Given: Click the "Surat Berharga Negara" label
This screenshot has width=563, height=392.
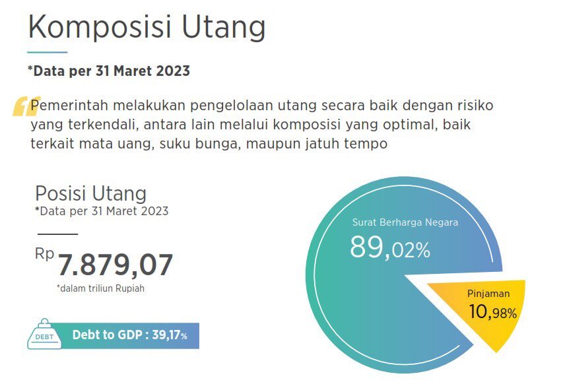Looking at the screenshot, I should click(x=405, y=222).
